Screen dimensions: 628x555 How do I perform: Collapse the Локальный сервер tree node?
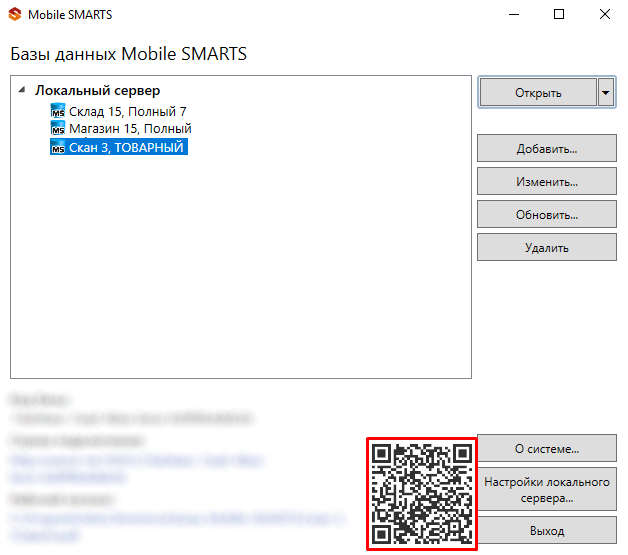pos(22,90)
